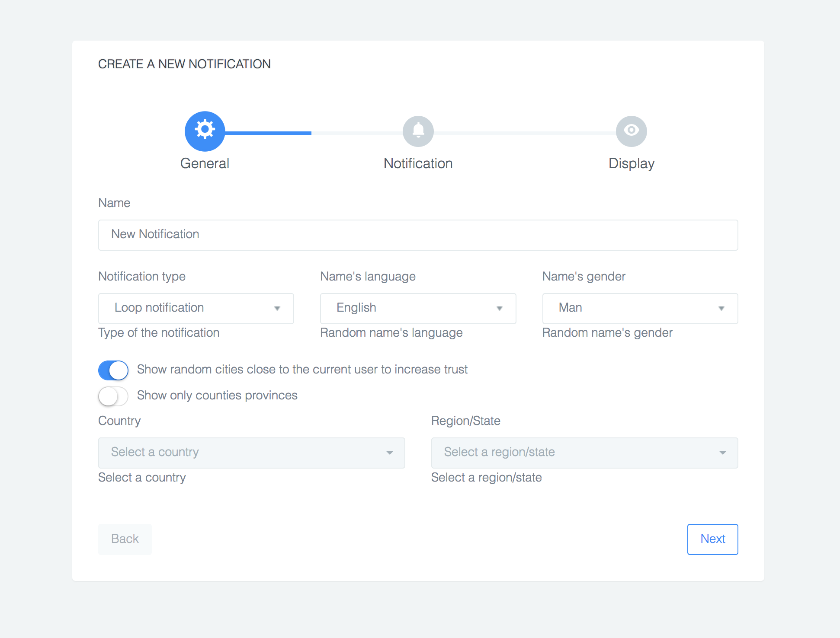
Task: Click the Next button
Action: 712,539
